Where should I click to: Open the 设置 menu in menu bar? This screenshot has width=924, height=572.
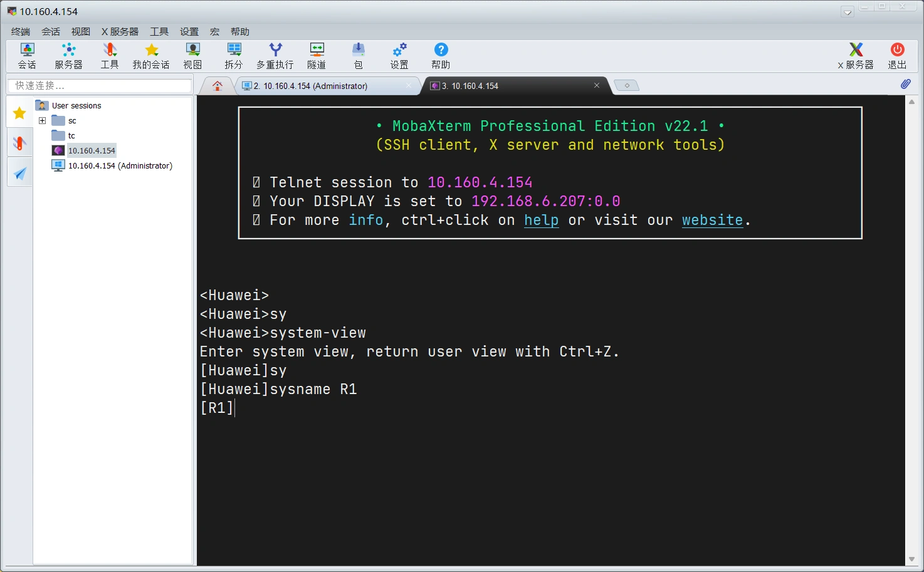(189, 31)
